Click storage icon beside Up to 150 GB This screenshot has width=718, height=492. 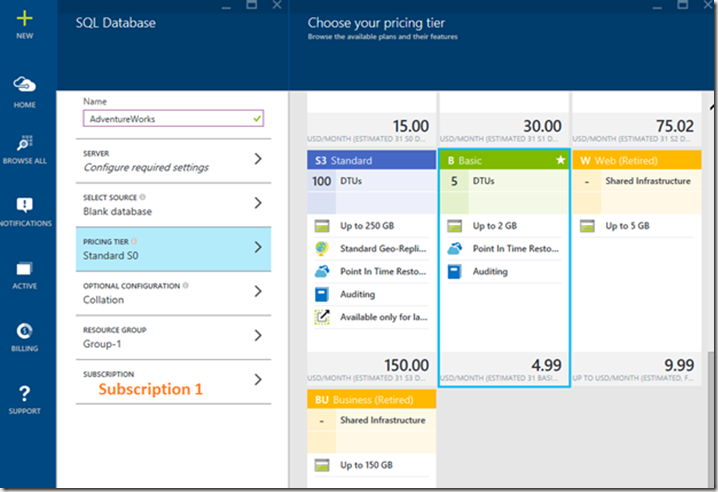322,465
